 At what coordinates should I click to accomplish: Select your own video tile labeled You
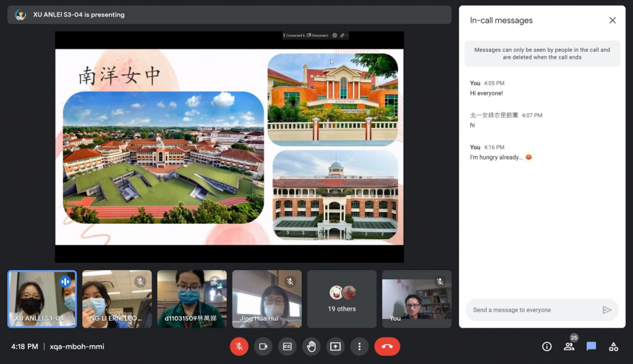coord(417,299)
